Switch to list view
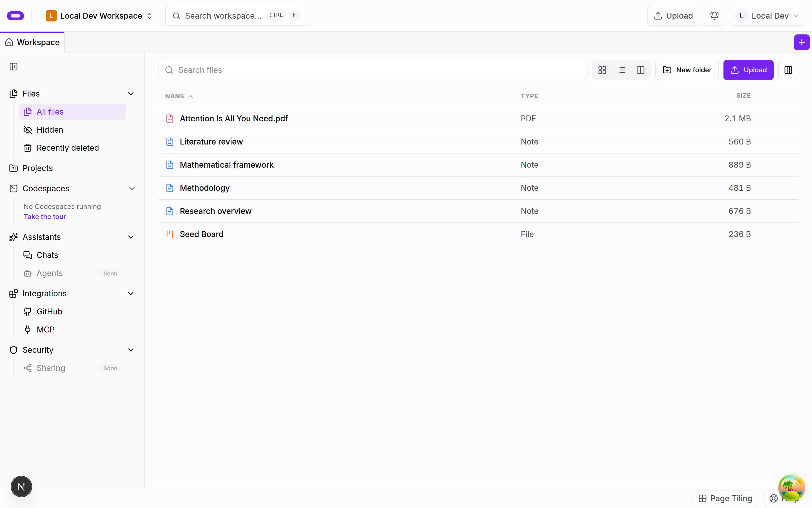The image size is (812, 508). tap(621, 70)
